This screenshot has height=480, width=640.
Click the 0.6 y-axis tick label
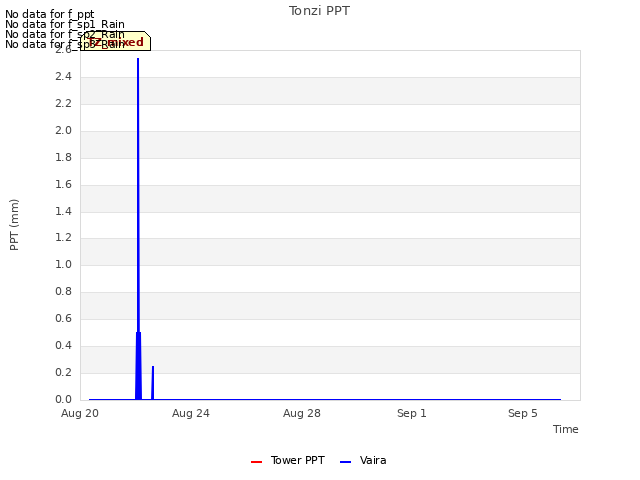[x=63, y=318]
